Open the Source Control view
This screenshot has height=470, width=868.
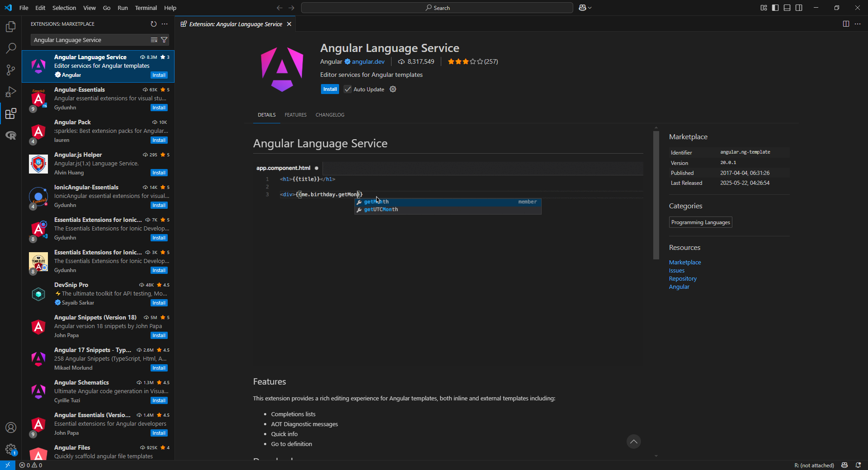pos(10,70)
